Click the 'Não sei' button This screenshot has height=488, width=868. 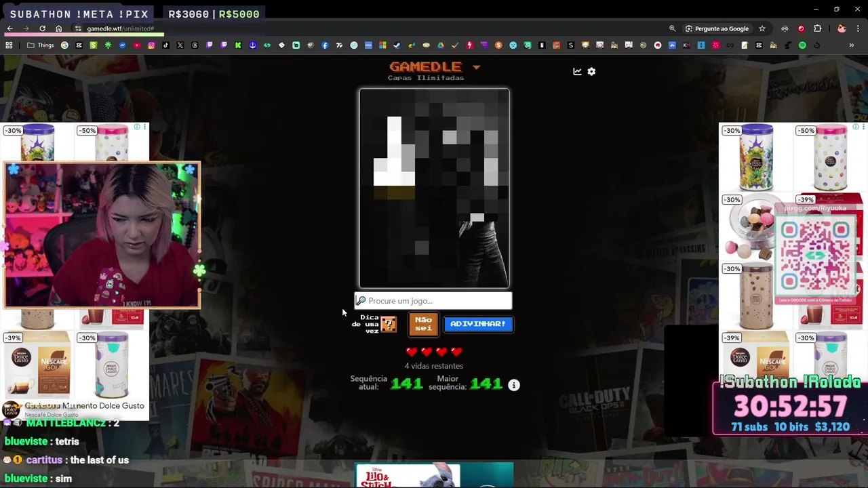coord(423,324)
